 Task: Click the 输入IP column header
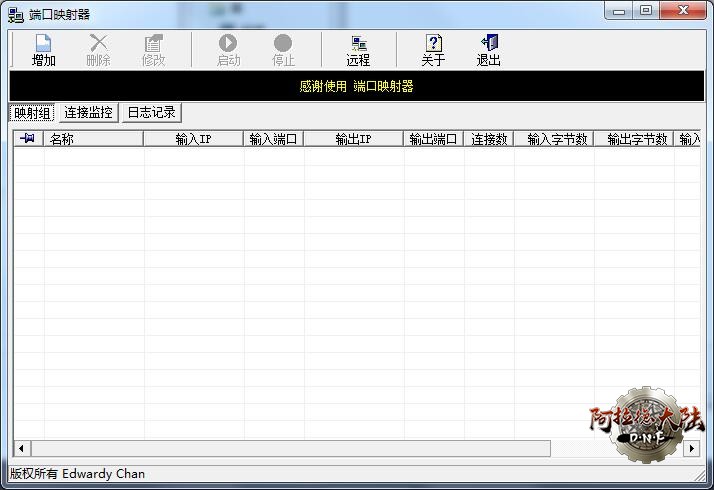pos(193,139)
